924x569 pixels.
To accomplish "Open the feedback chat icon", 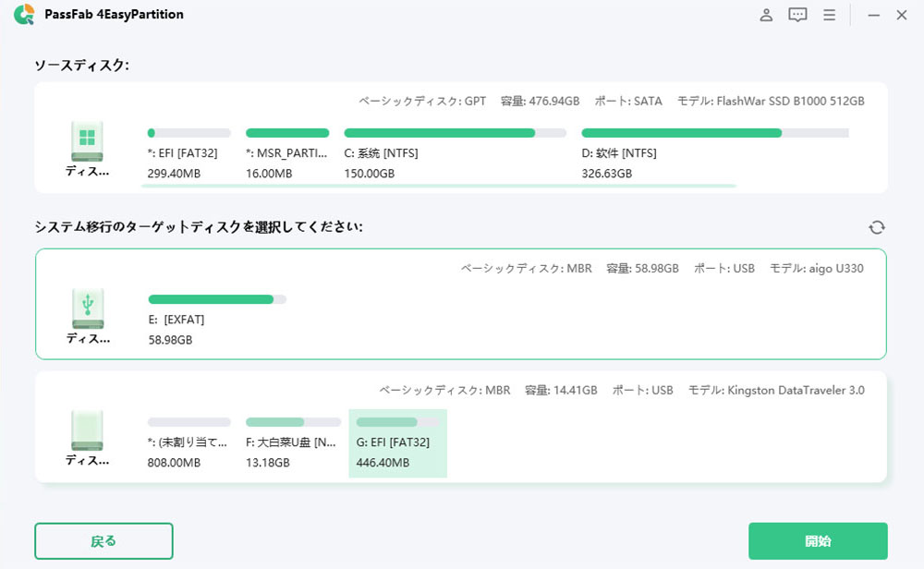I will 797,15.
